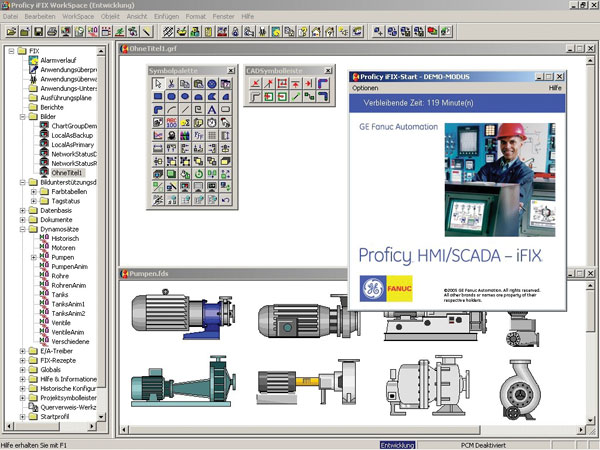600x450 pixels.
Task: Expand the Datenbasis folder node
Action: click(x=22, y=211)
